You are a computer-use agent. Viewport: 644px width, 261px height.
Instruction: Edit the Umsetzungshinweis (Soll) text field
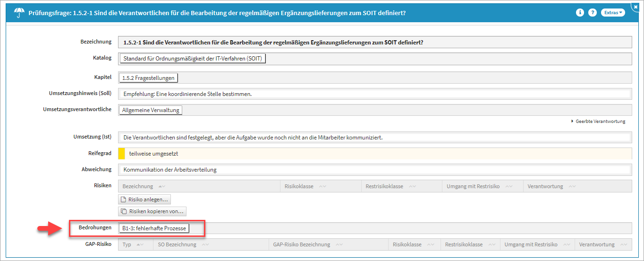[x=374, y=94]
